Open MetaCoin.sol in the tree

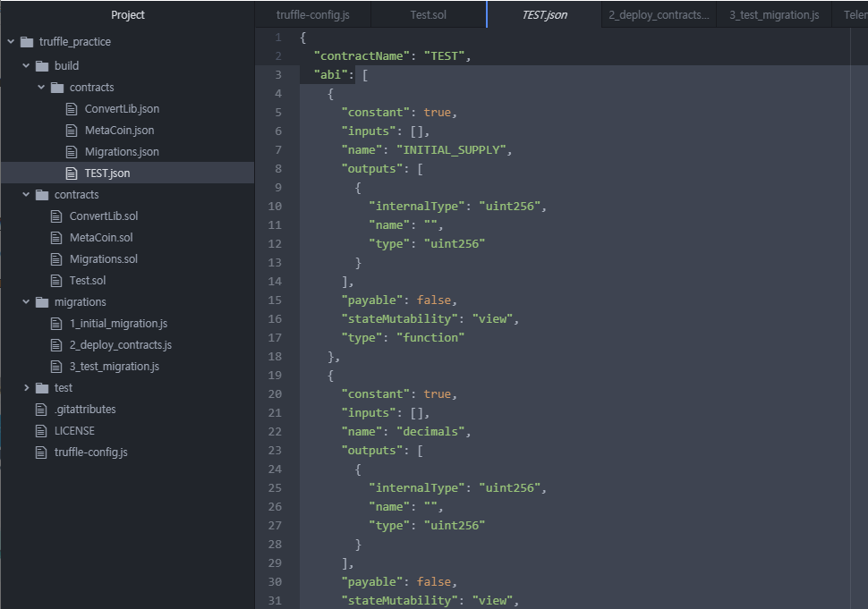101,238
